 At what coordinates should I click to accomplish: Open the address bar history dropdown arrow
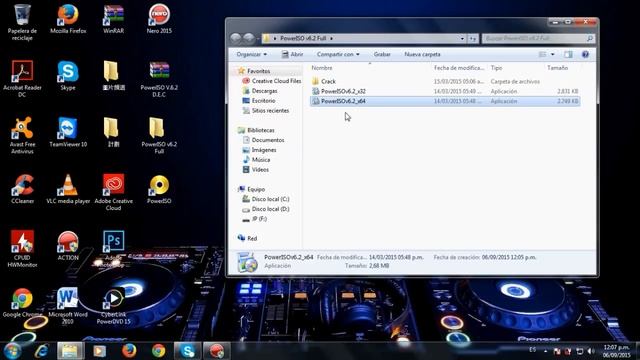pos(462,38)
